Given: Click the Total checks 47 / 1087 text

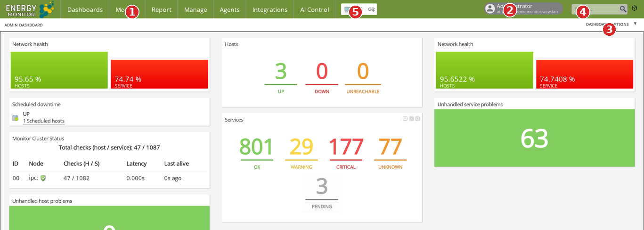Looking at the screenshot, I should point(109,148).
